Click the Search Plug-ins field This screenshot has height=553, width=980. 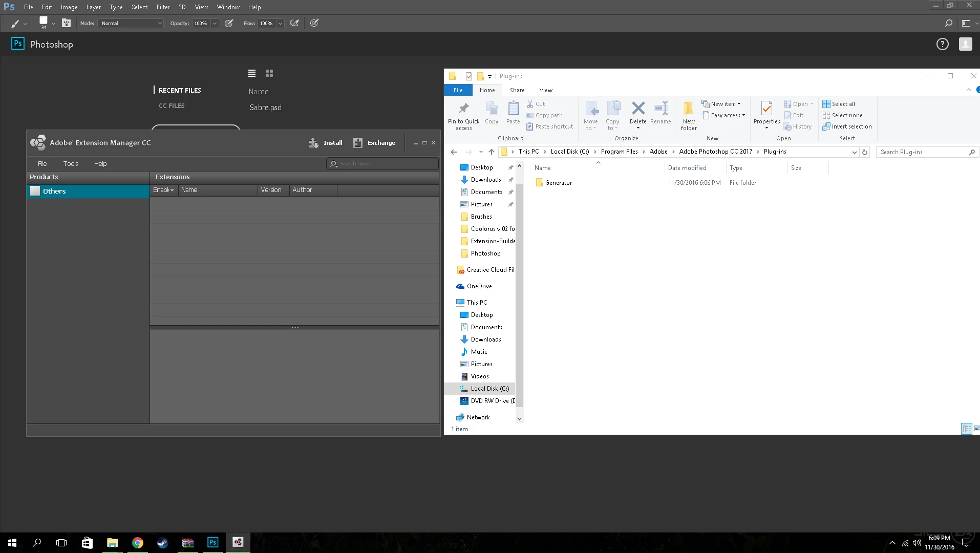coord(927,152)
